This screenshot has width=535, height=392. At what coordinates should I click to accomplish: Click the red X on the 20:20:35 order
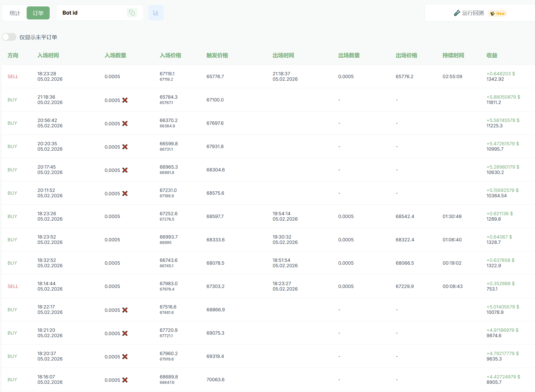click(125, 147)
